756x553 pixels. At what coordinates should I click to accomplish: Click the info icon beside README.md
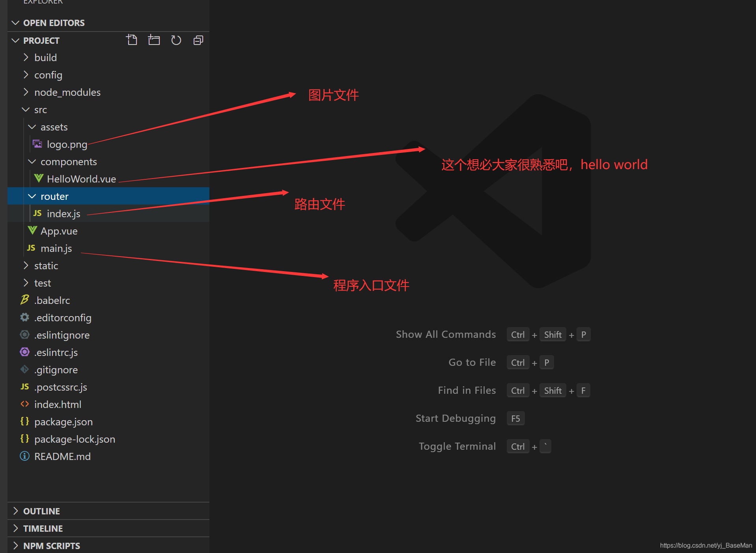pyautogui.click(x=24, y=456)
